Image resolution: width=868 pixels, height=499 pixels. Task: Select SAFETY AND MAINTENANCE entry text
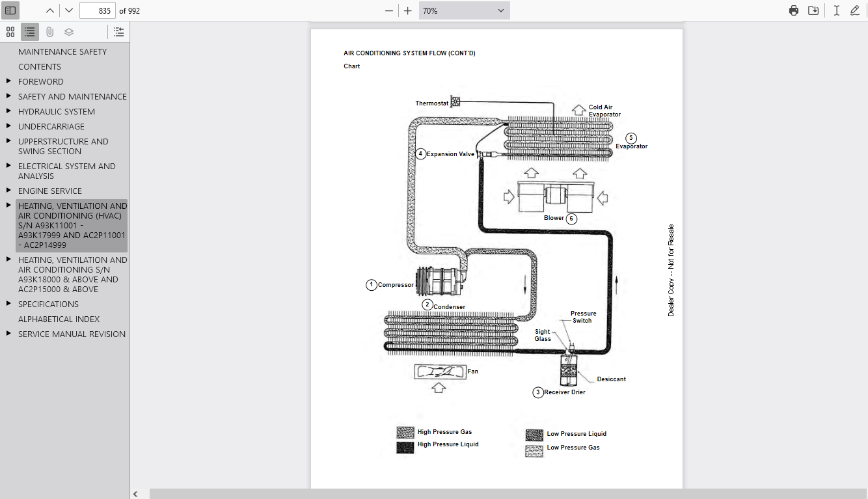(72, 96)
